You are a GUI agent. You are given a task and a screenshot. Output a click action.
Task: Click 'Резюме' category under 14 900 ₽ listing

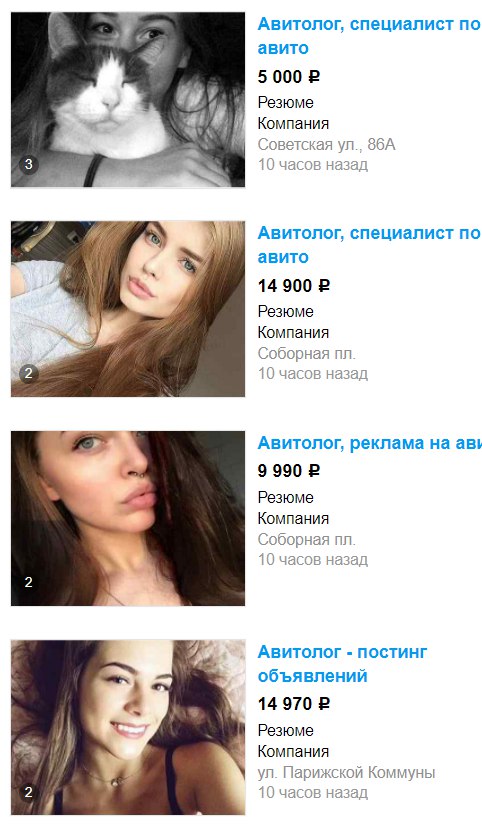coord(285,312)
